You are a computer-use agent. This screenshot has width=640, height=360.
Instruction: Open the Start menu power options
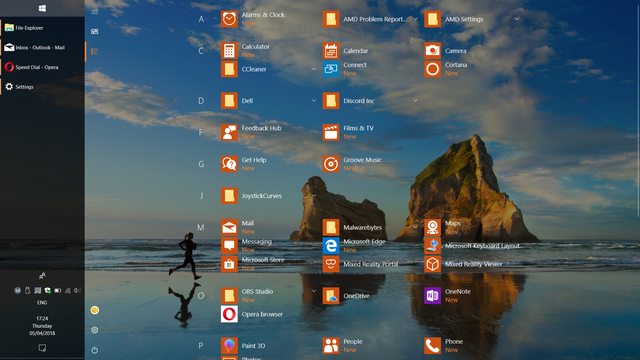[x=95, y=350]
